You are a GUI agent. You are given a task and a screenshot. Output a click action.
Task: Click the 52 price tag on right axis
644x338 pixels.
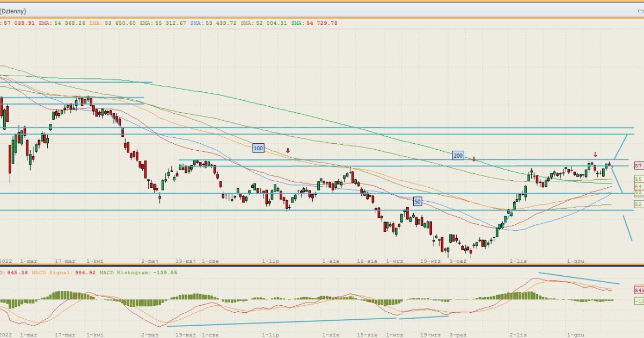pos(639,204)
